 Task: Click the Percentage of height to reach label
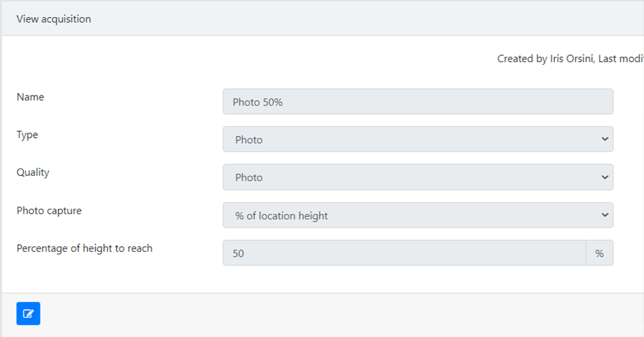coord(85,248)
